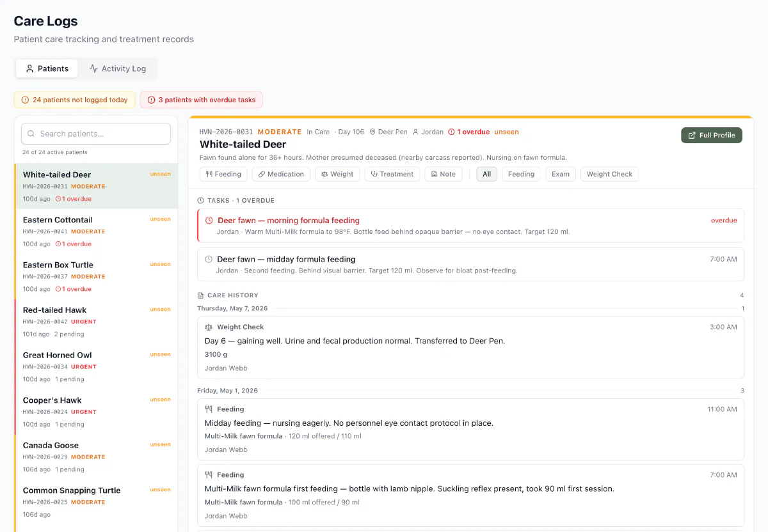The width and height of the screenshot is (768, 532).
Task: Click the 'Friday, May 1, 2026' date heading
Action: click(227, 390)
